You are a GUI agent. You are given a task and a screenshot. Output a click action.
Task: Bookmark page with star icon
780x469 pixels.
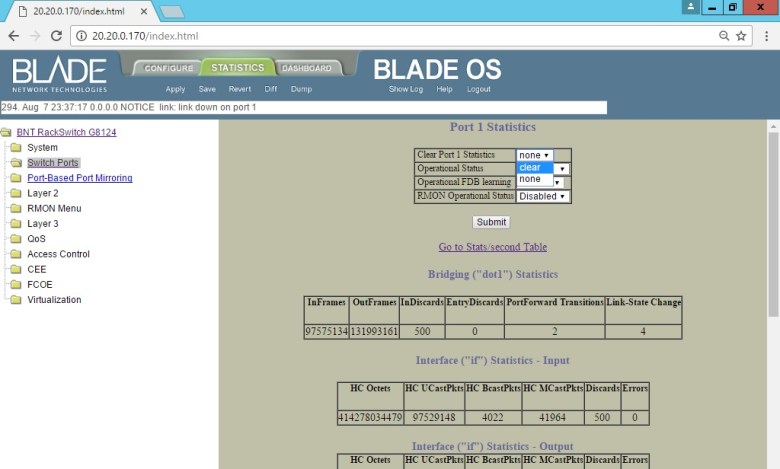[741, 36]
